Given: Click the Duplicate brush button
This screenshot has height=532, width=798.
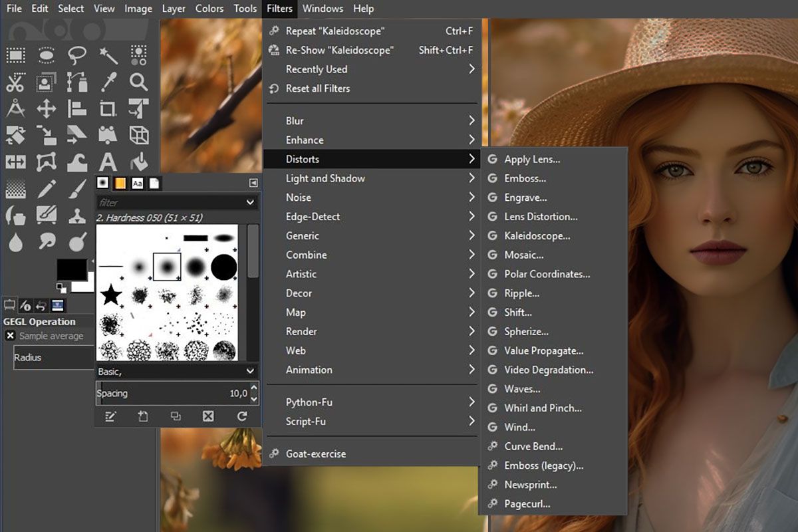Looking at the screenshot, I should pyautogui.click(x=176, y=416).
